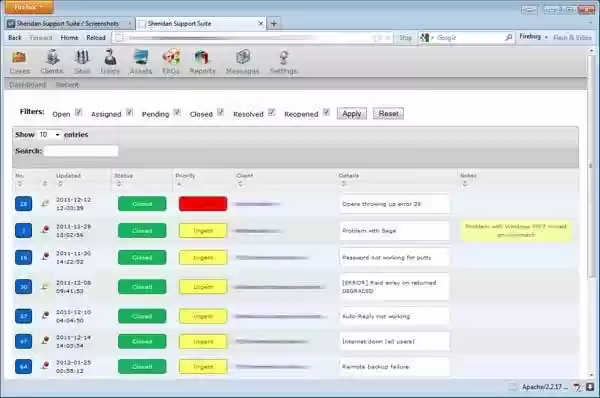Select the second Sheridan Support Suite tab
Viewport: 600px width, 398px height.
[201, 24]
